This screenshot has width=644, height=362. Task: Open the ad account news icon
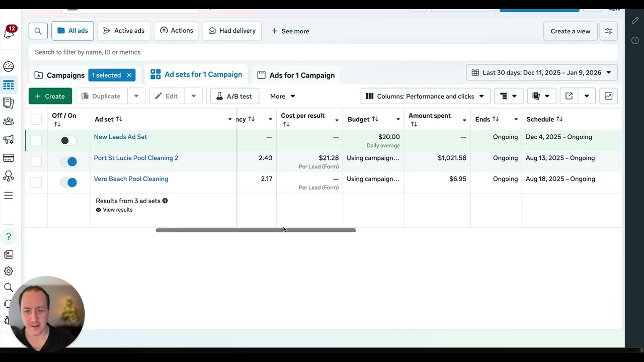9,255
